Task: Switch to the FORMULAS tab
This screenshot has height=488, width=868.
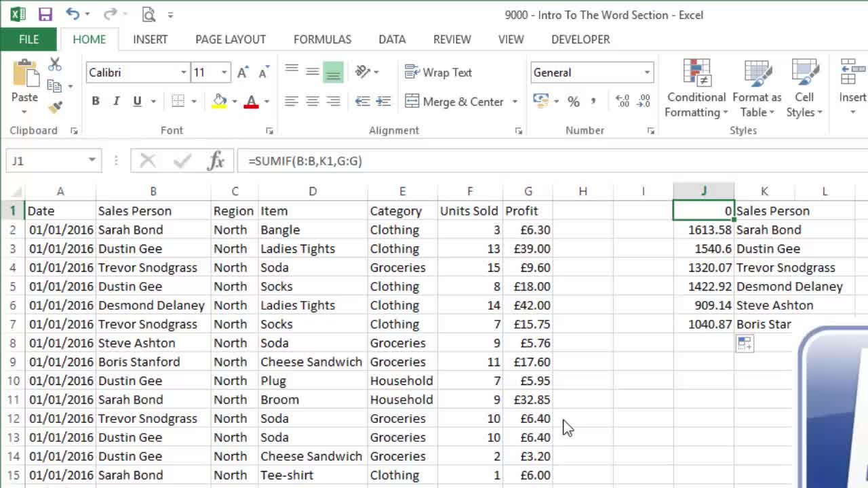Action: [322, 39]
